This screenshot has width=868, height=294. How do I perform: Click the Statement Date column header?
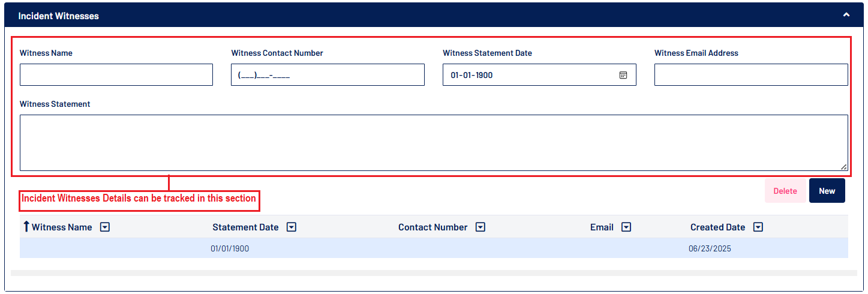tap(245, 227)
